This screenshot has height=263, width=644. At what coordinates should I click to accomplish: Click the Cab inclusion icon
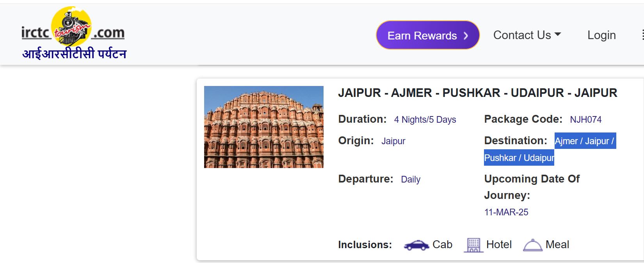coord(417,245)
